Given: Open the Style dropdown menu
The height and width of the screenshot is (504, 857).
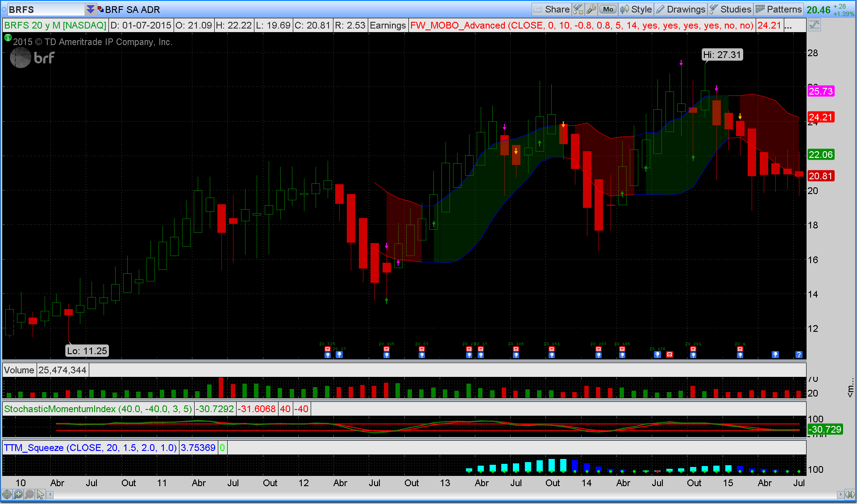Looking at the screenshot, I should (637, 9).
